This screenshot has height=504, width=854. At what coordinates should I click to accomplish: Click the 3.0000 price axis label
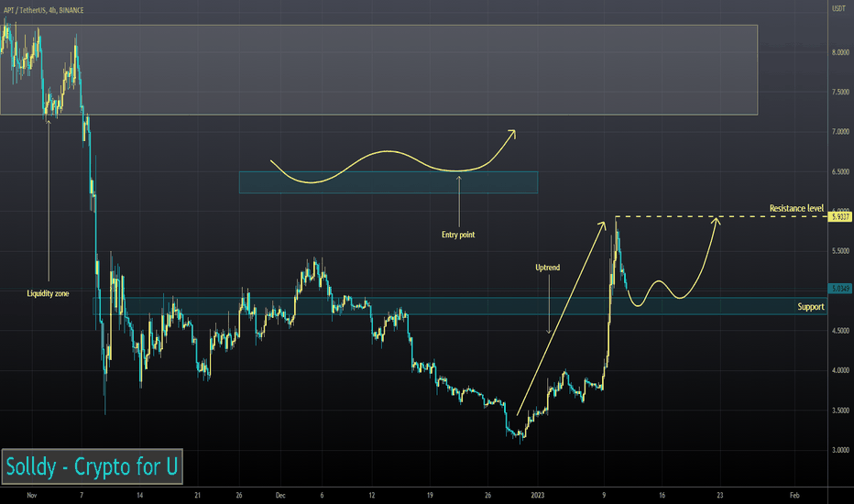point(840,450)
